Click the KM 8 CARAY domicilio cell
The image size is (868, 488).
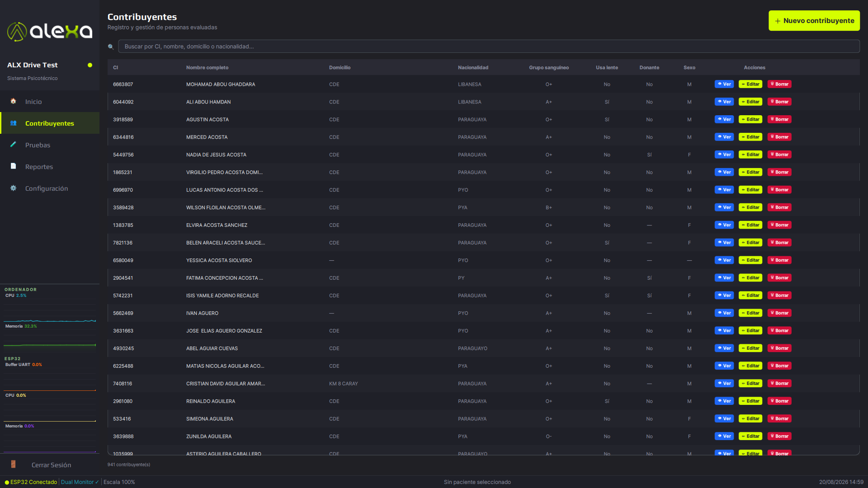point(343,384)
